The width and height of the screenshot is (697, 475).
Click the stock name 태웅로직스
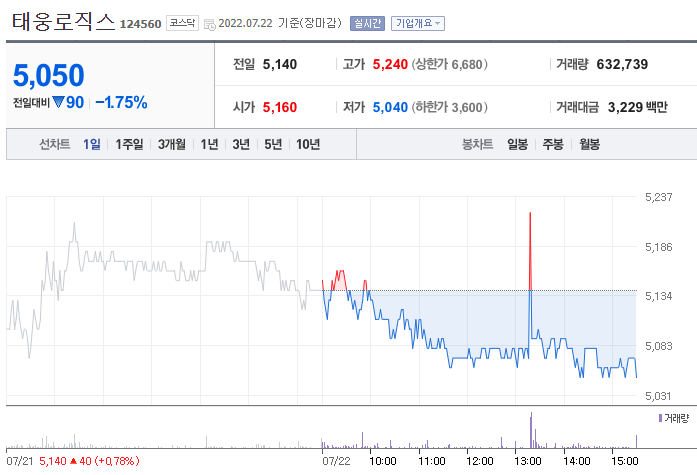click(x=63, y=21)
